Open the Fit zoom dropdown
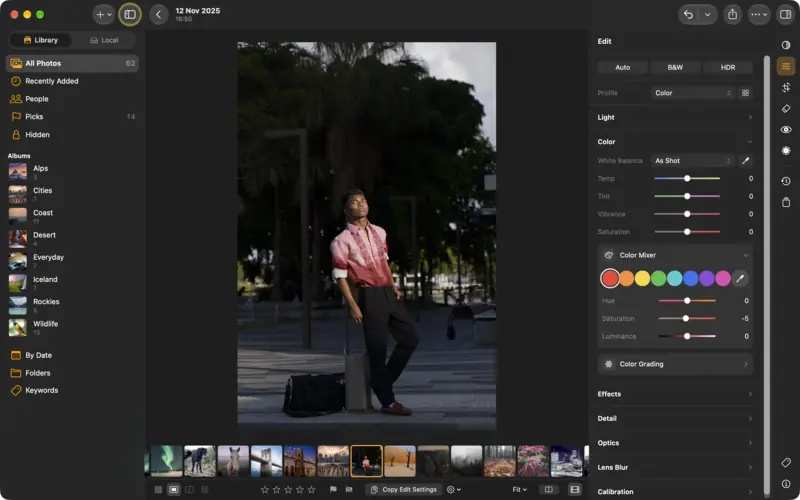Image resolution: width=800 pixels, height=500 pixels. coord(519,489)
